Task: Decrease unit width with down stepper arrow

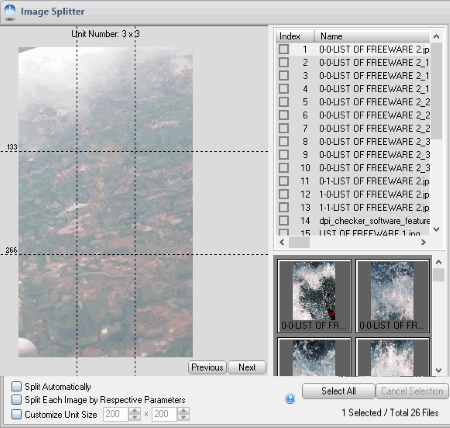Action: [x=135, y=417]
